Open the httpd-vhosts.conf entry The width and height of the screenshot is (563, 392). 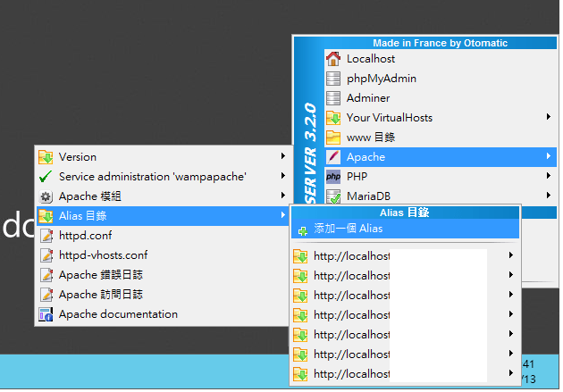click(x=103, y=255)
